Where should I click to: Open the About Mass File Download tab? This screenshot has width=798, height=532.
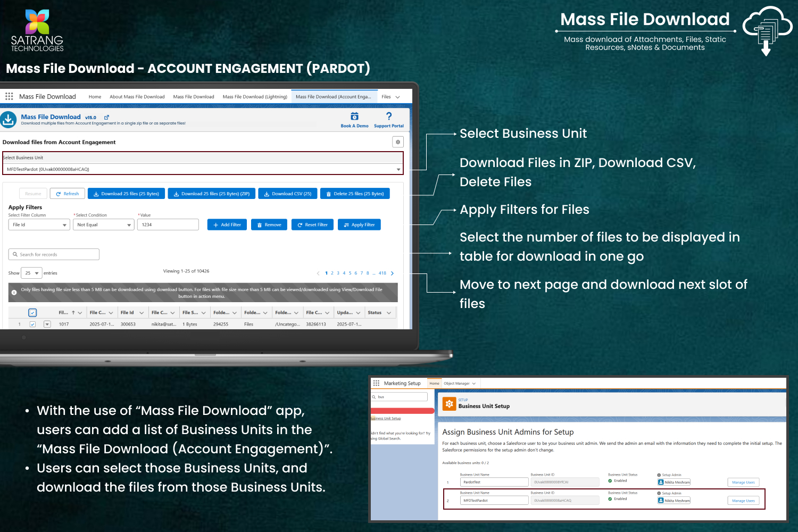click(x=137, y=97)
